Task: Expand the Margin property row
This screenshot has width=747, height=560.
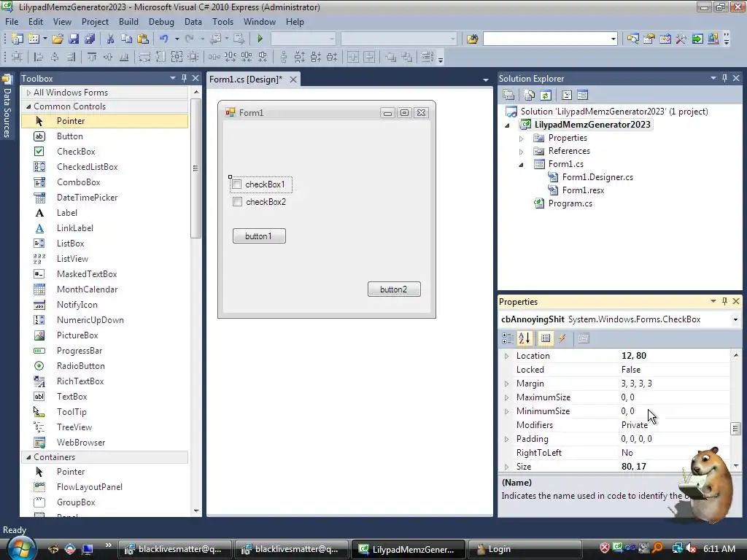Action: 506,384
